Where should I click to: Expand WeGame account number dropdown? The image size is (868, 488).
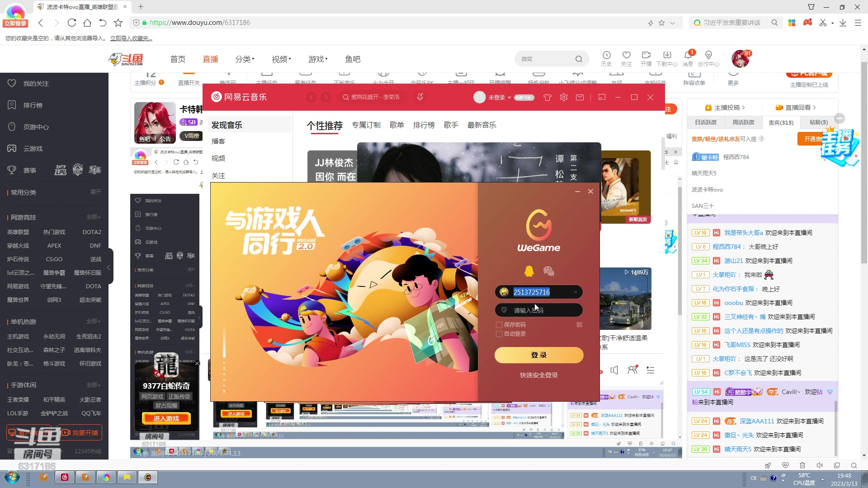pos(575,292)
